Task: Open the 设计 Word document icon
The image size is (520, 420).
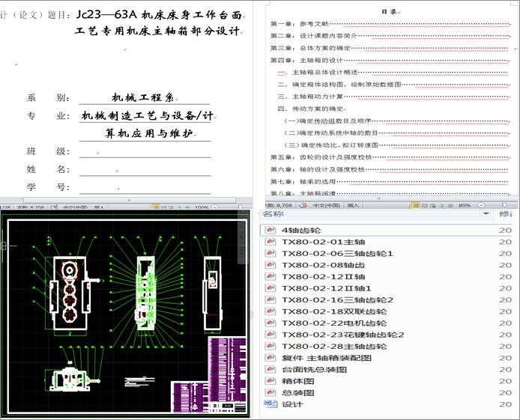Action: (270, 404)
